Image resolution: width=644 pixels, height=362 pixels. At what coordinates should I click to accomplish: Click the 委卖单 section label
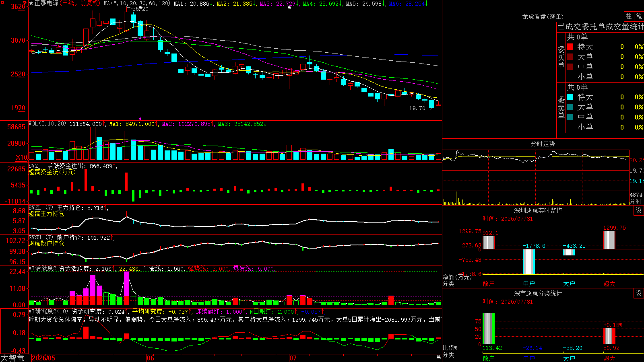tap(561, 108)
